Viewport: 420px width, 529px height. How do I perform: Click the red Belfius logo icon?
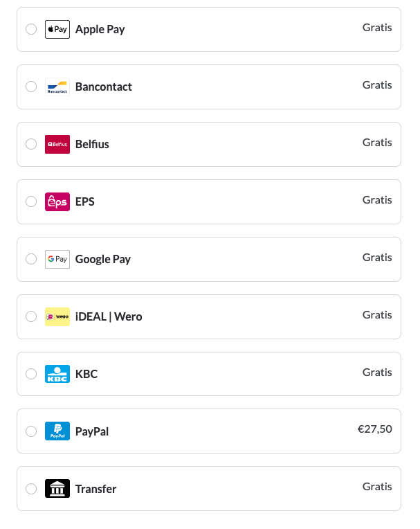[x=57, y=145]
